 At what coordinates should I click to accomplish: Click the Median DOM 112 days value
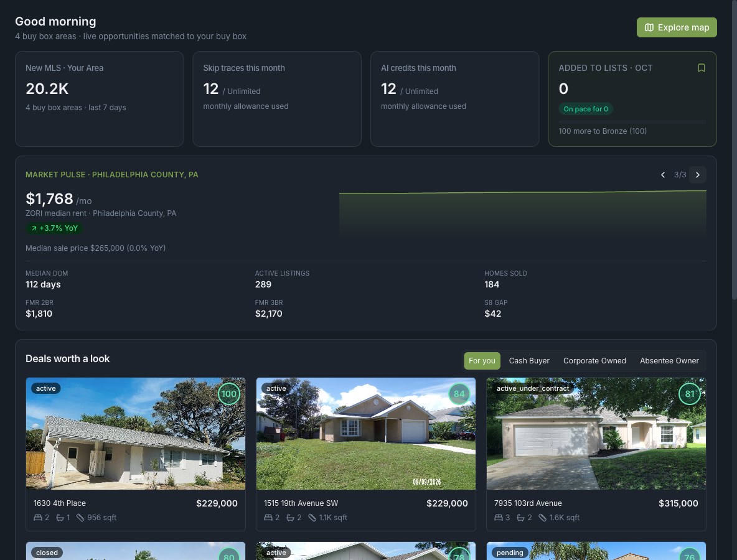coord(43,285)
